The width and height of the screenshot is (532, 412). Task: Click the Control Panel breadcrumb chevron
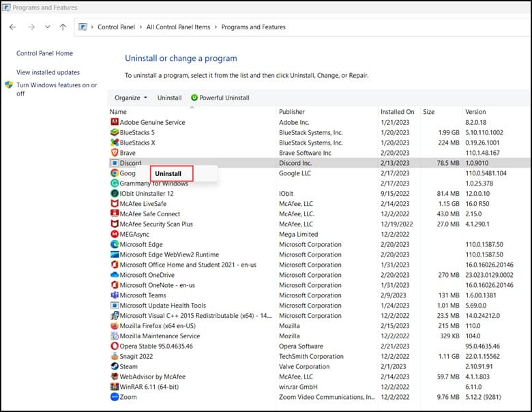click(x=141, y=27)
